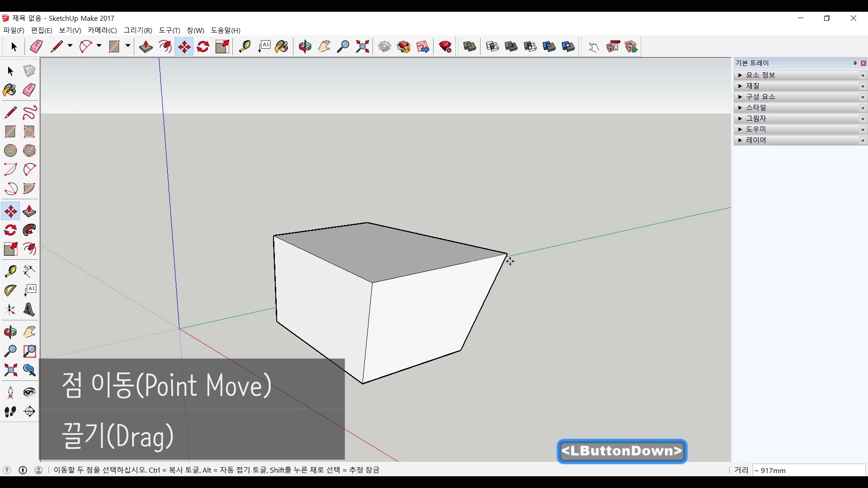The width and height of the screenshot is (868, 488).
Task: Open the shape tool dropdown arrow
Action: pyautogui.click(x=128, y=46)
